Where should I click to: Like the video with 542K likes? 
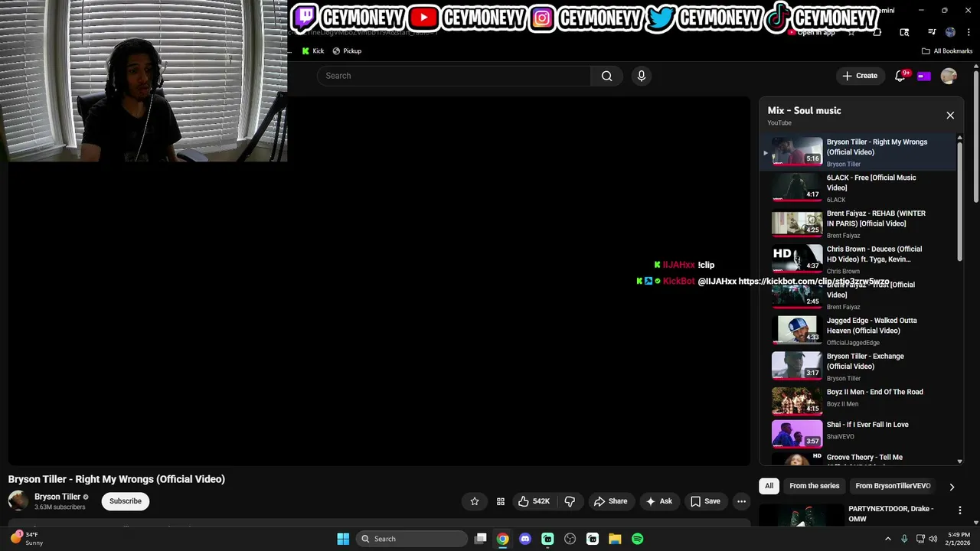(x=534, y=501)
